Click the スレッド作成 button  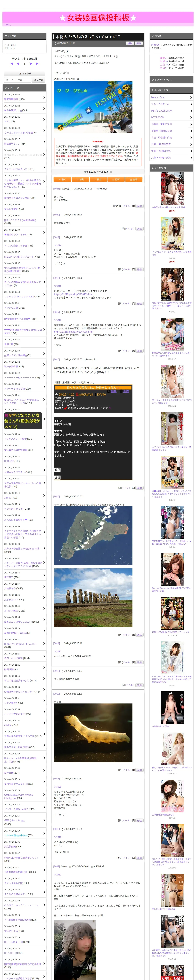click(x=24, y=73)
